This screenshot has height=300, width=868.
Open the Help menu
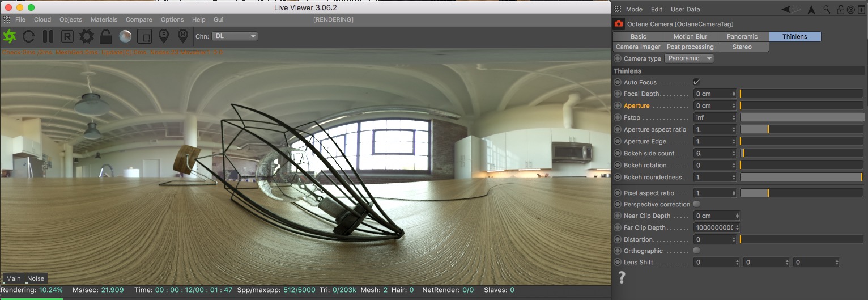click(199, 19)
